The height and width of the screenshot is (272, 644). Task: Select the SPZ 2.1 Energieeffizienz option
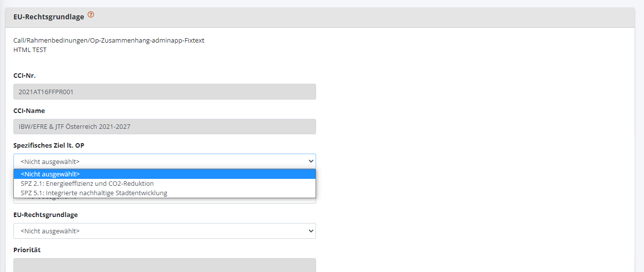point(87,183)
